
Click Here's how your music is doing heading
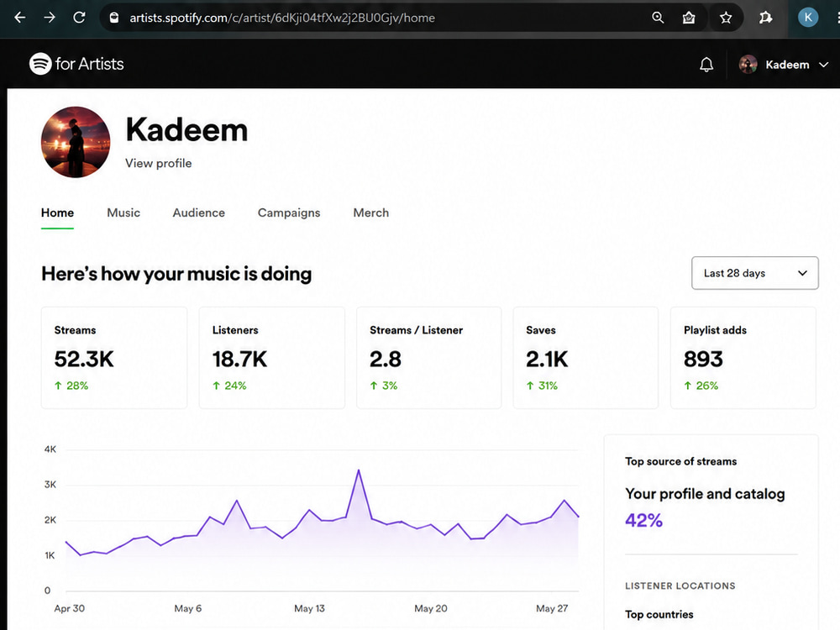176,274
